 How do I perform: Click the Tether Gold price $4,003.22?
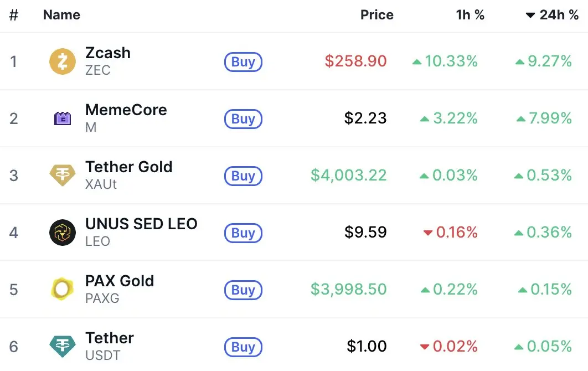[x=348, y=176]
